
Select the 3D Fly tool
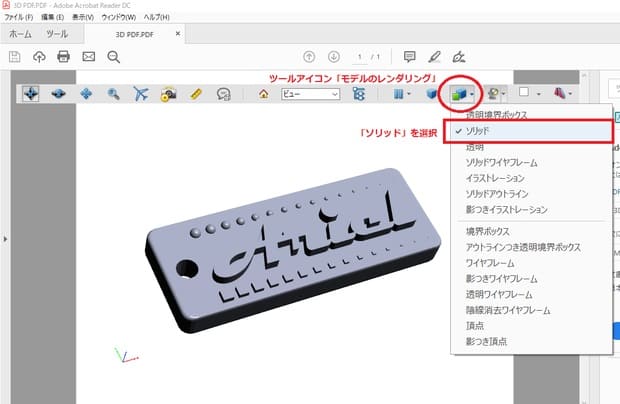pyautogui.click(x=140, y=94)
